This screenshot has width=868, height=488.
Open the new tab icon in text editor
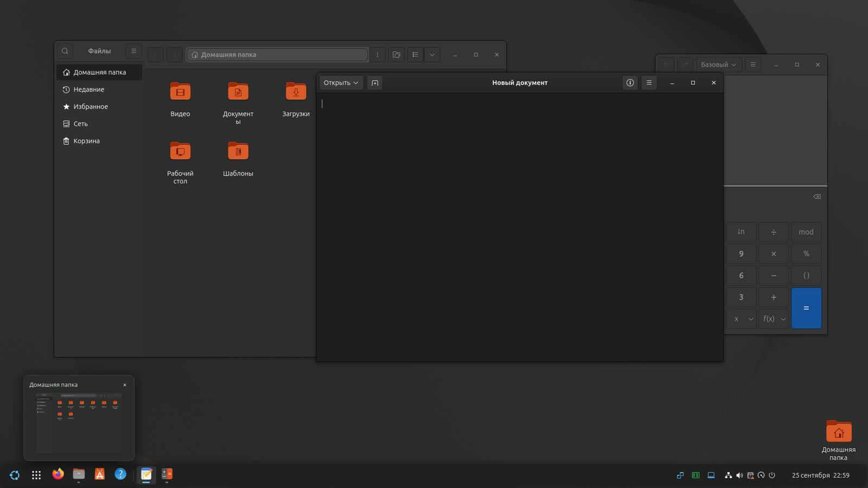(375, 83)
